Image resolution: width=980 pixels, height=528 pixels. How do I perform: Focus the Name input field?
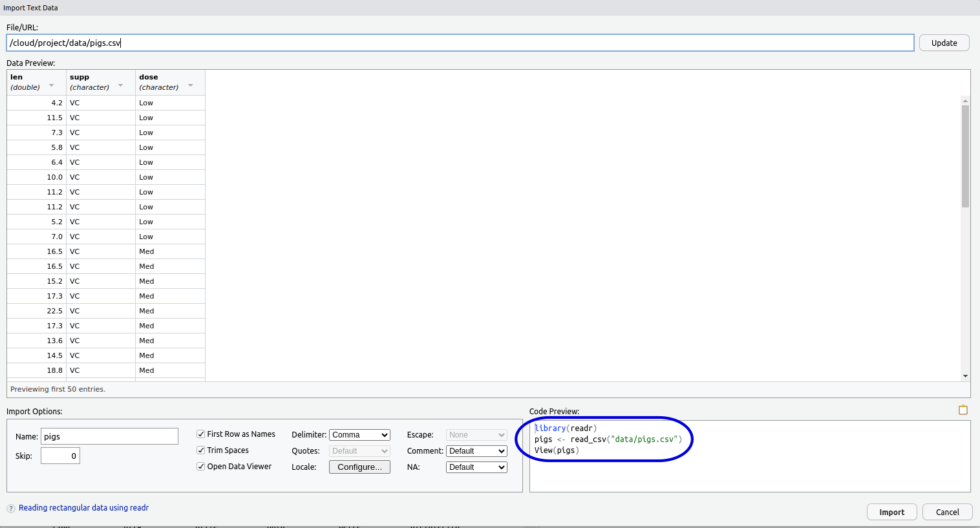109,436
